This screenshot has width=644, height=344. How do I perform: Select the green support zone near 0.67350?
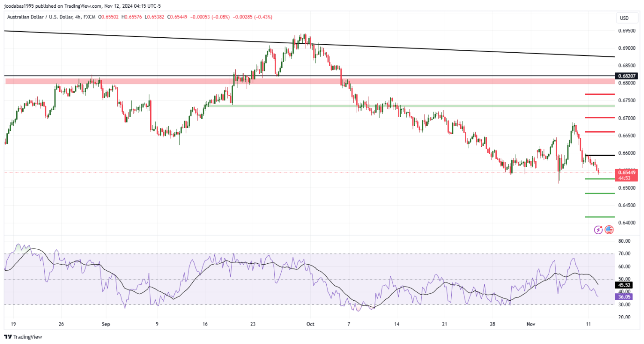tap(409, 106)
